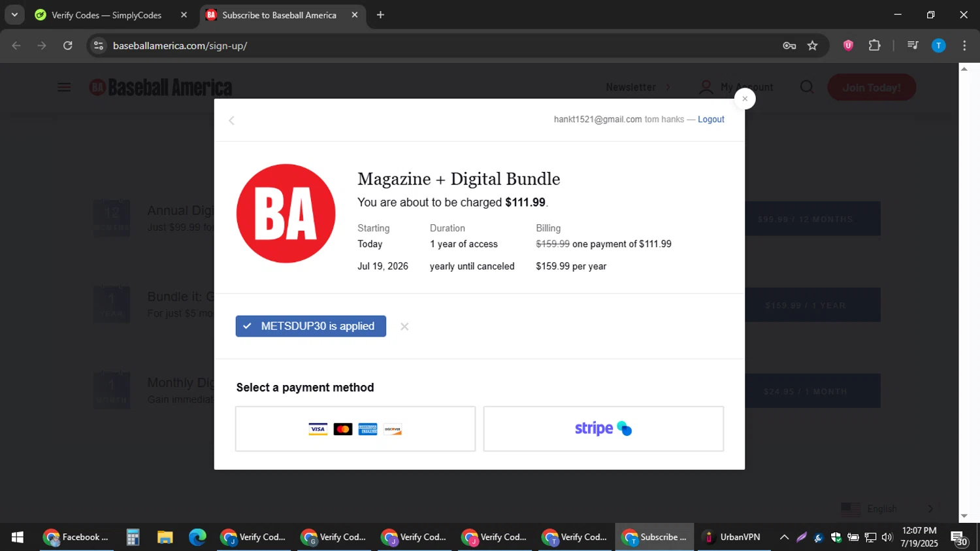Click the red BA logo in the modal

[x=286, y=214]
